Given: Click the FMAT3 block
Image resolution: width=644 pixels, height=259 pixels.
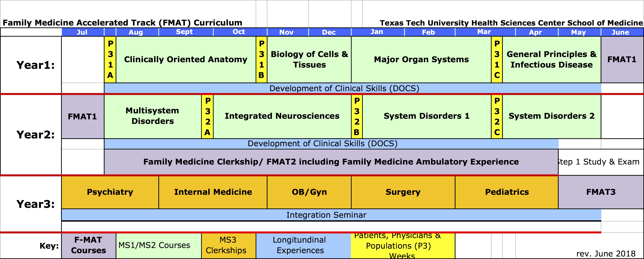Looking at the screenshot, I should pos(601,192).
